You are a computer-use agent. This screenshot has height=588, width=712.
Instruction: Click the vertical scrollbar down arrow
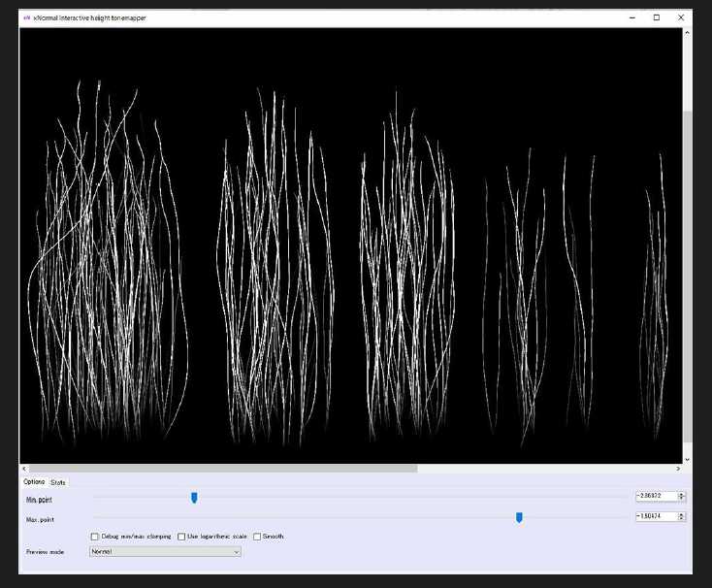click(x=688, y=460)
